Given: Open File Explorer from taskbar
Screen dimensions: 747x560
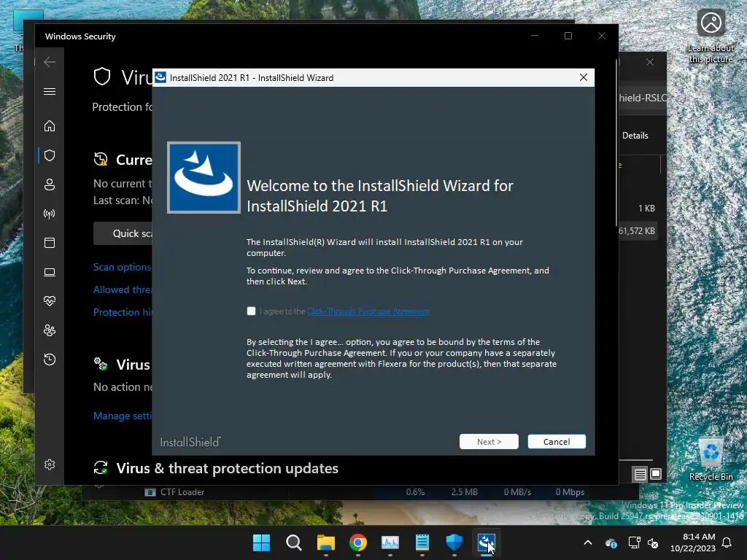Looking at the screenshot, I should point(326,542).
